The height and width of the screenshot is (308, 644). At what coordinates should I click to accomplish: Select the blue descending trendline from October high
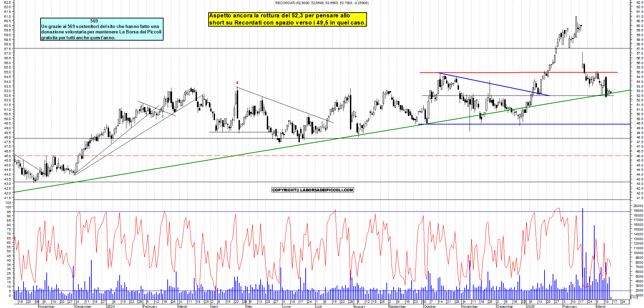point(494,84)
